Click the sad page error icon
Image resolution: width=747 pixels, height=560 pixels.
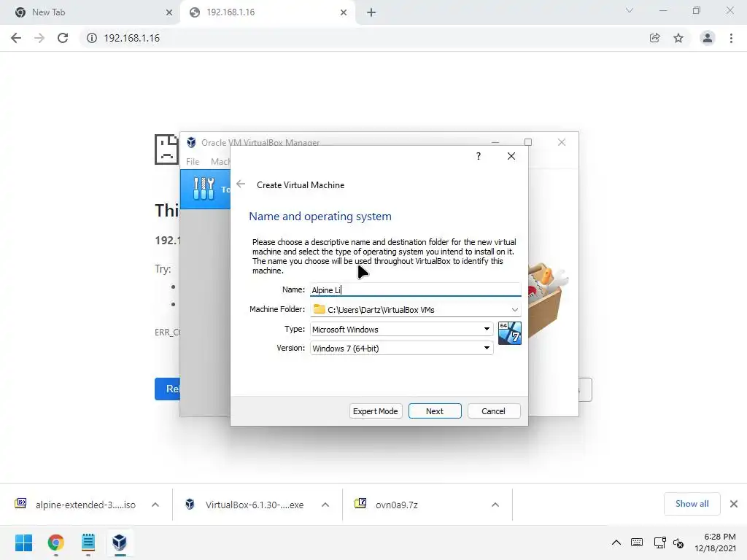tap(166, 149)
